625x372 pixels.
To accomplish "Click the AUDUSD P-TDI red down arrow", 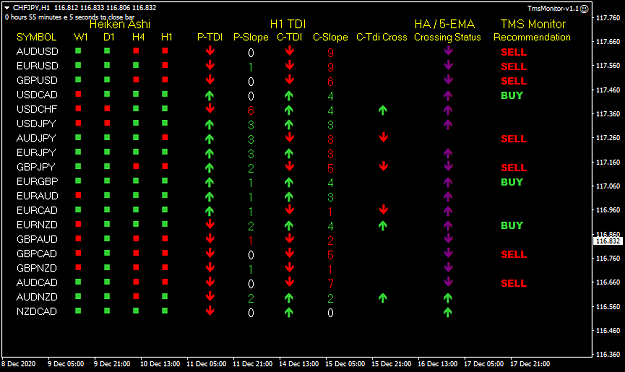I will click(210, 51).
